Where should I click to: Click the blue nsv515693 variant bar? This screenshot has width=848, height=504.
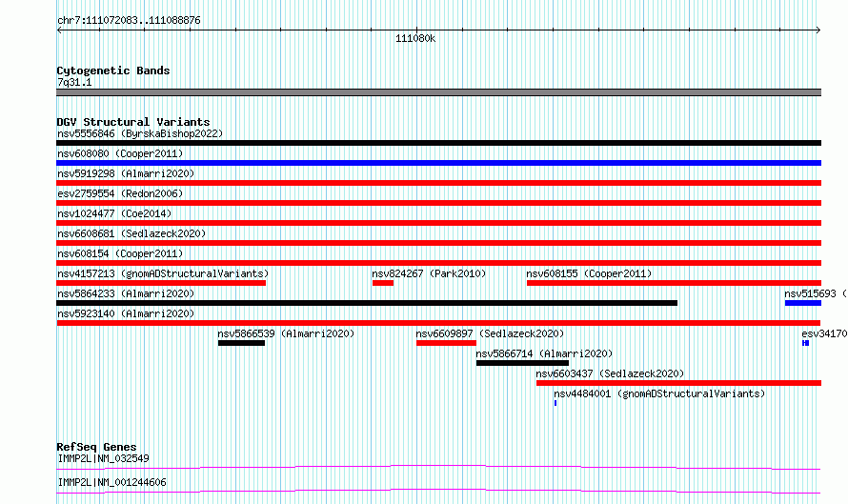pos(803,303)
